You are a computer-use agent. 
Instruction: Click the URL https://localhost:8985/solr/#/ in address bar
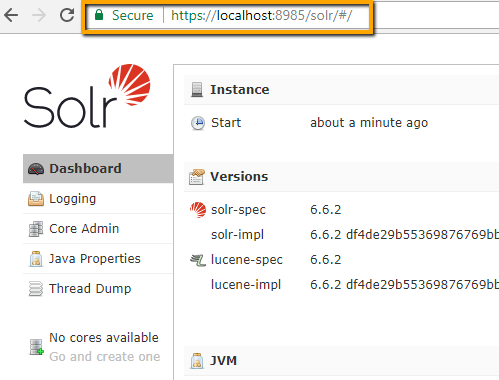click(261, 16)
